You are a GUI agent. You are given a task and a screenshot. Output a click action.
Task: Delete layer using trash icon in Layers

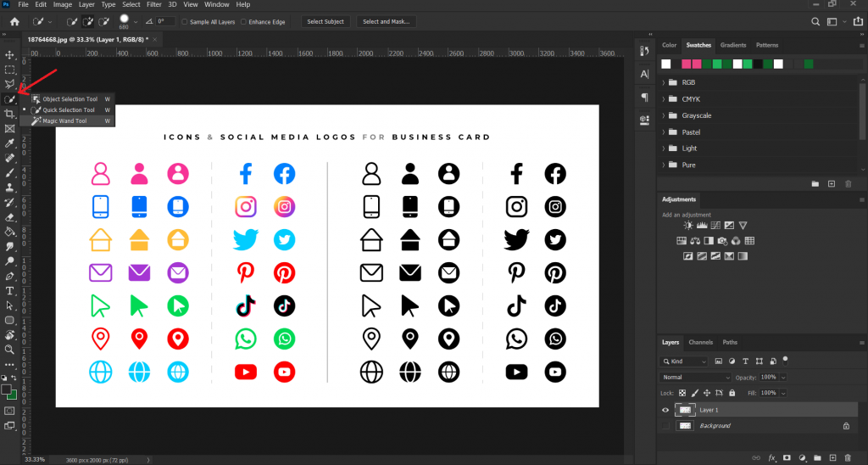click(x=848, y=458)
